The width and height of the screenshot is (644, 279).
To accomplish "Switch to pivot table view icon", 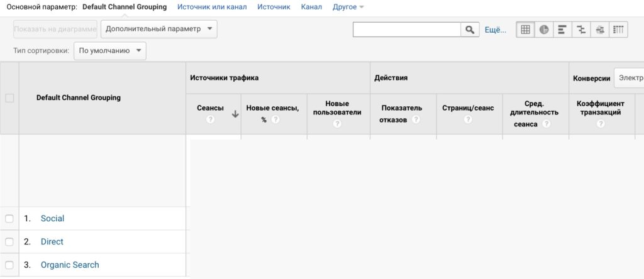I will (618, 30).
